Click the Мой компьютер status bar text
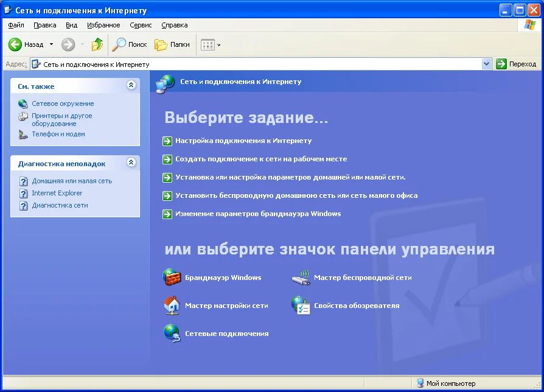This screenshot has height=392, width=544. 451,383
